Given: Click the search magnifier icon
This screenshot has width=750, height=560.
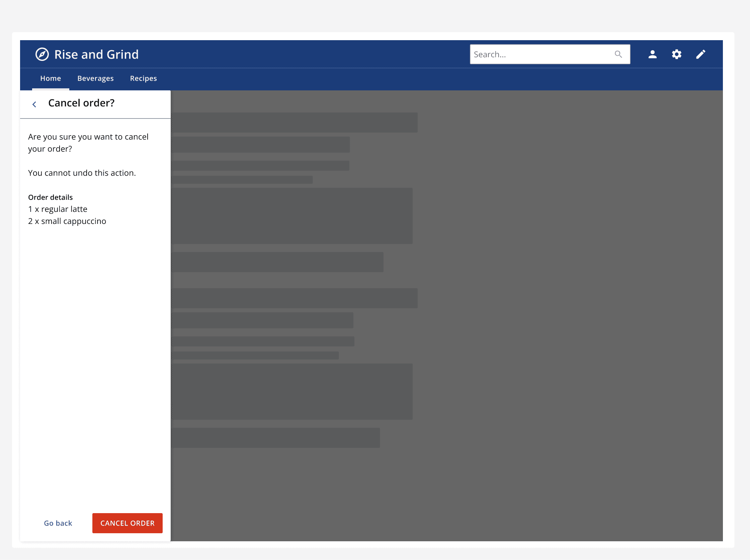Looking at the screenshot, I should click(x=618, y=54).
